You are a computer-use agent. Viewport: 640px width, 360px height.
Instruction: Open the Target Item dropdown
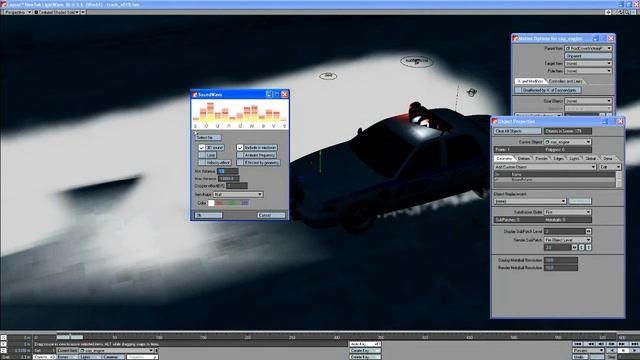tap(588, 63)
